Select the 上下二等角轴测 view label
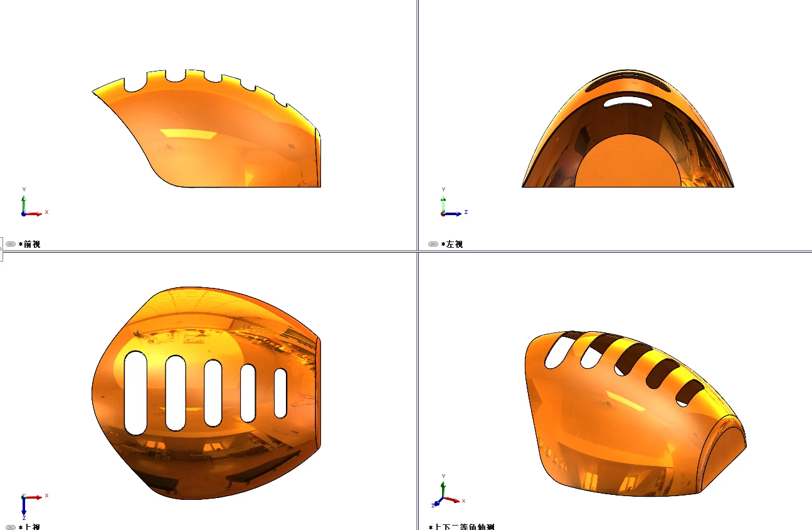 coord(461,527)
